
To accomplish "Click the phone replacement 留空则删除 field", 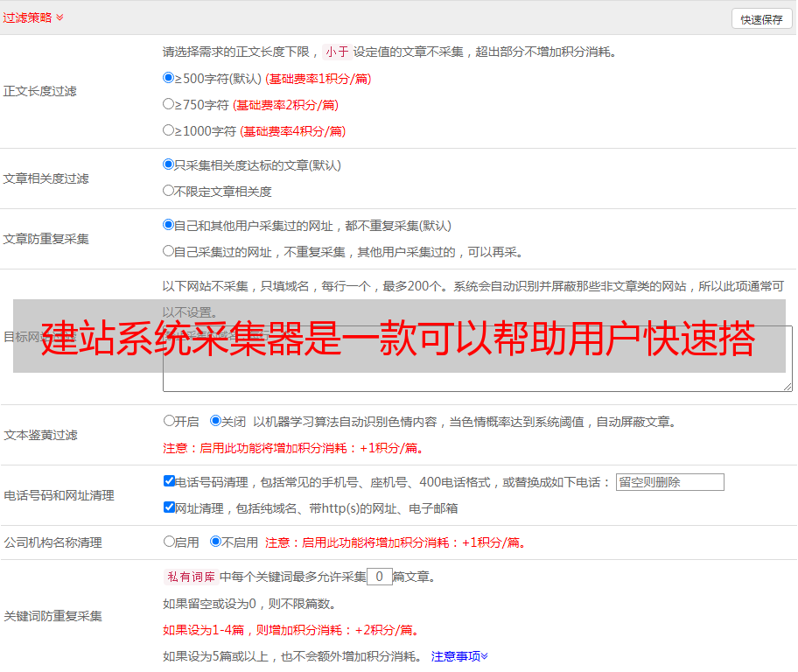I will (669, 482).
